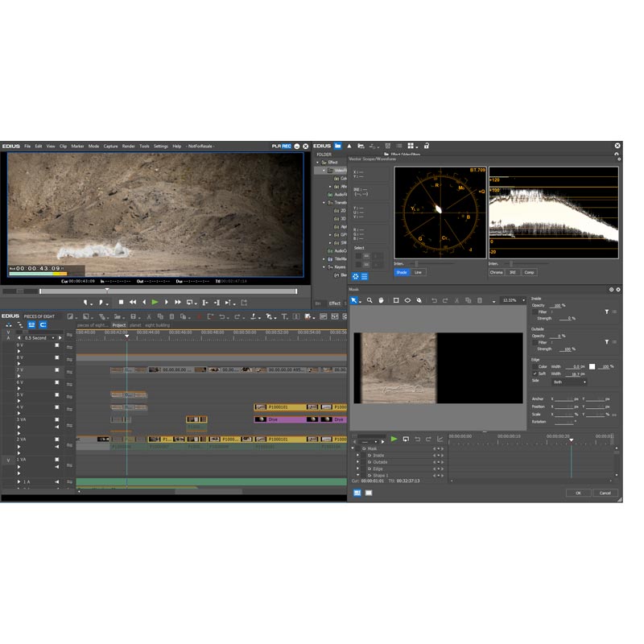The height and width of the screenshot is (644, 644).
Task: Stop playback in the main player
Action: [121, 302]
